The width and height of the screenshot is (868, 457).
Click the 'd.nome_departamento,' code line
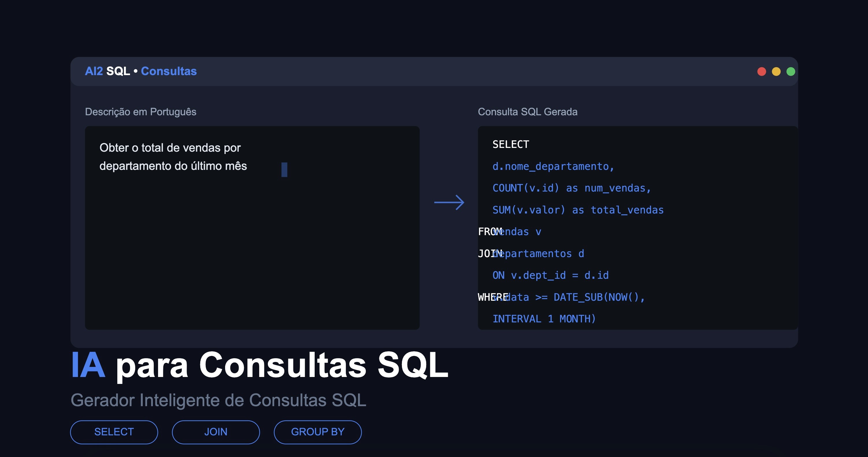(553, 166)
